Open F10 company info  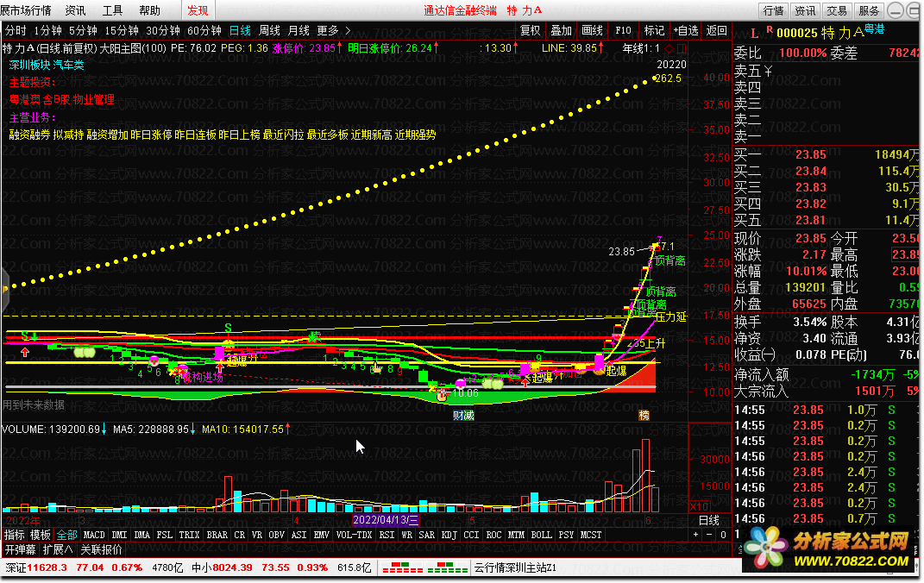[x=623, y=31]
